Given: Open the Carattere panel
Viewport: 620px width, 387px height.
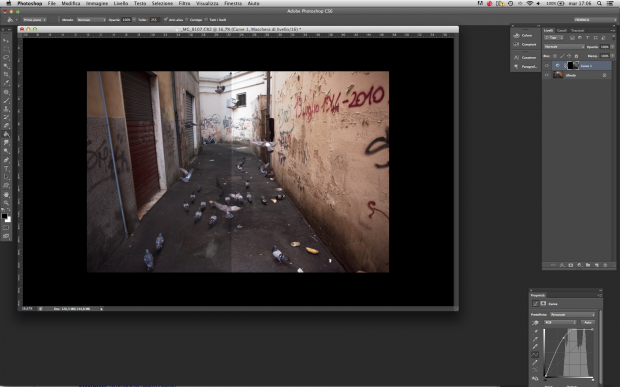Looking at the screenshot, I should pos(526,57).
